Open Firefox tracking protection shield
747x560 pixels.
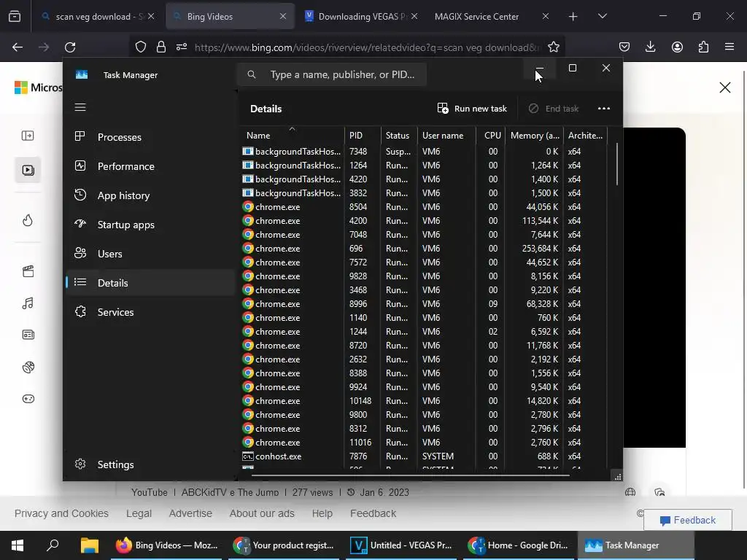pos(141,47)
